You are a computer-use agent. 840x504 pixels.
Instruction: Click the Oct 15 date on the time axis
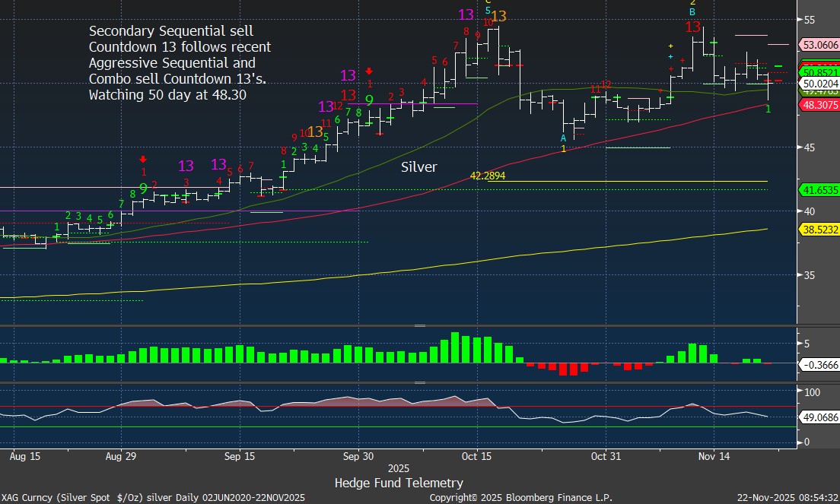tap(478, 456)
